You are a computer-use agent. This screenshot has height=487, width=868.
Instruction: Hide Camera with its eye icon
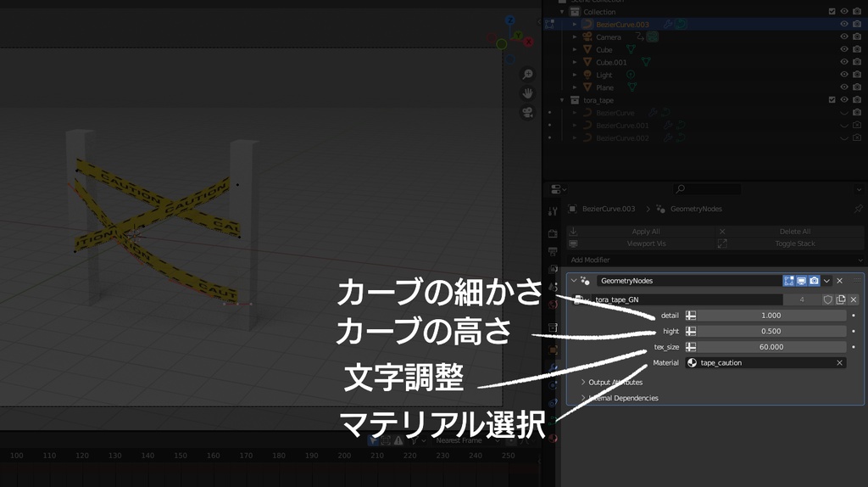point(844,36)
